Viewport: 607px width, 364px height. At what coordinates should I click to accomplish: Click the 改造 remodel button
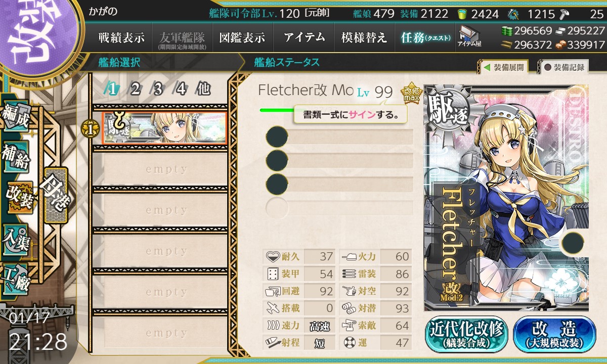(554, 334)
